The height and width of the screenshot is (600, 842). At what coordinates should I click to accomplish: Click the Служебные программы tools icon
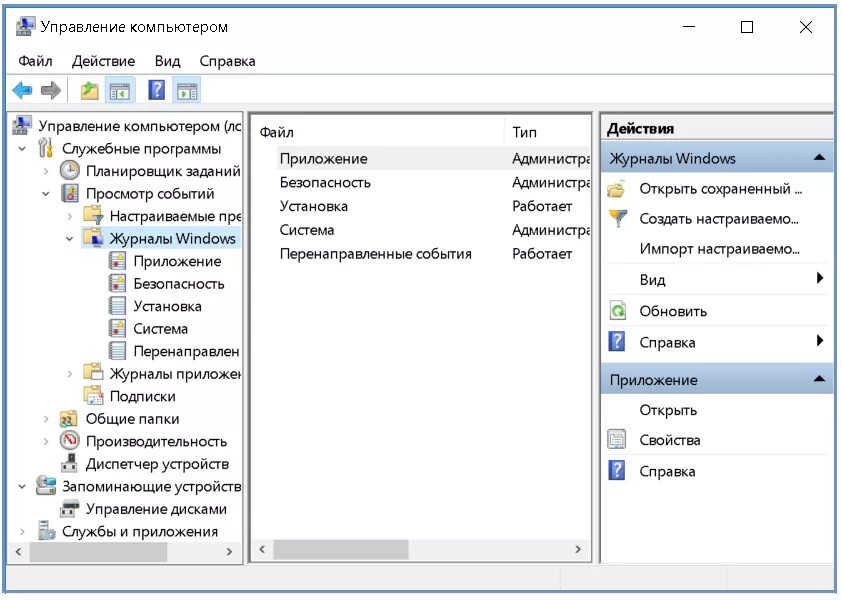pyautogui.click(x=46, y=148)
